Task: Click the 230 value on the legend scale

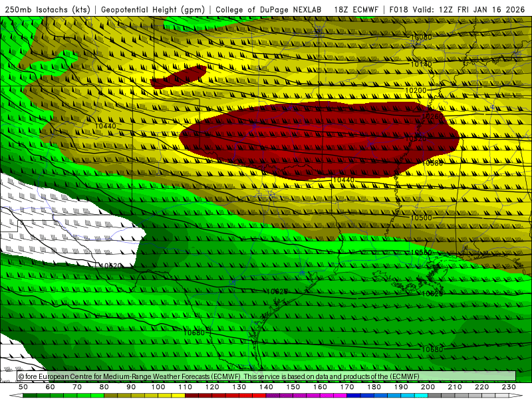Action: (509, 387)
